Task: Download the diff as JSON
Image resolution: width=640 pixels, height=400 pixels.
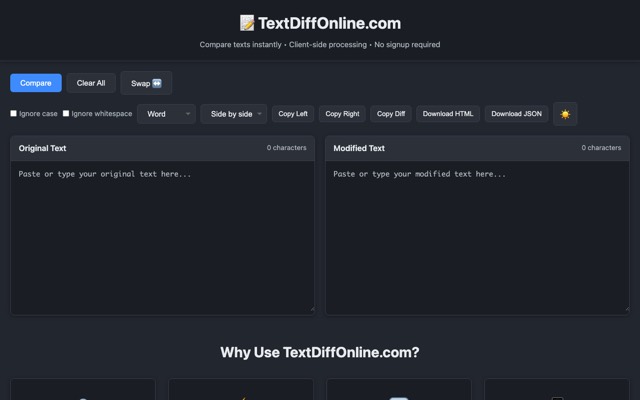Action: click(x=516, y=114)
